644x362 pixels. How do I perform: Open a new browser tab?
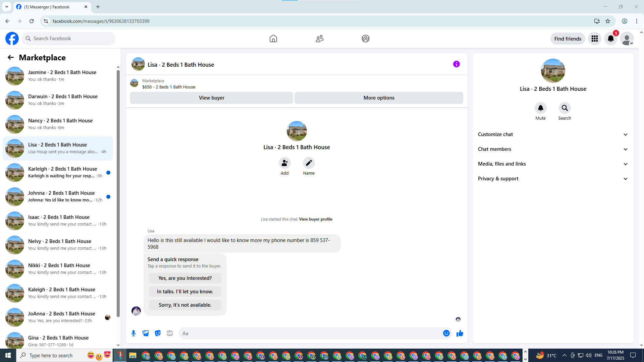98,7
